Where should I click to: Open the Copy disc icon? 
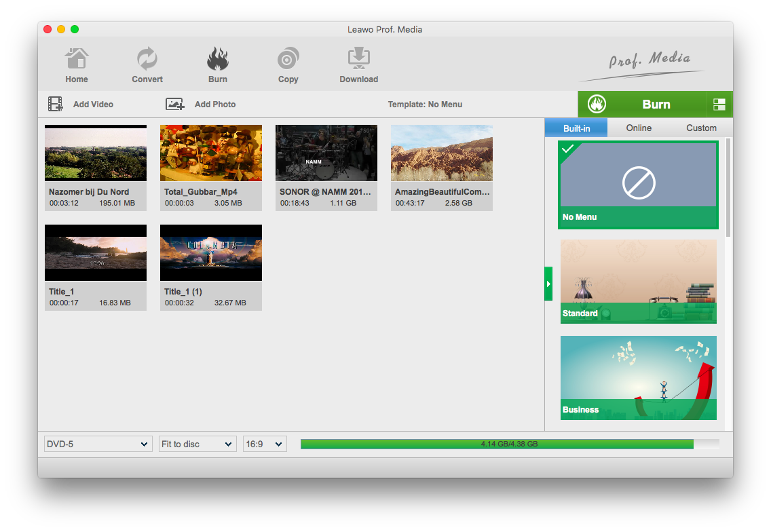288,60
